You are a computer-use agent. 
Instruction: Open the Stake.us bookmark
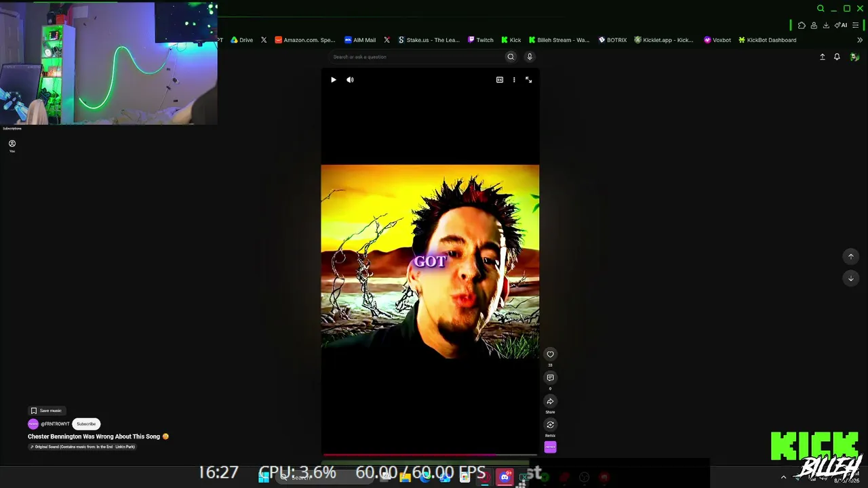coord(429,40)
